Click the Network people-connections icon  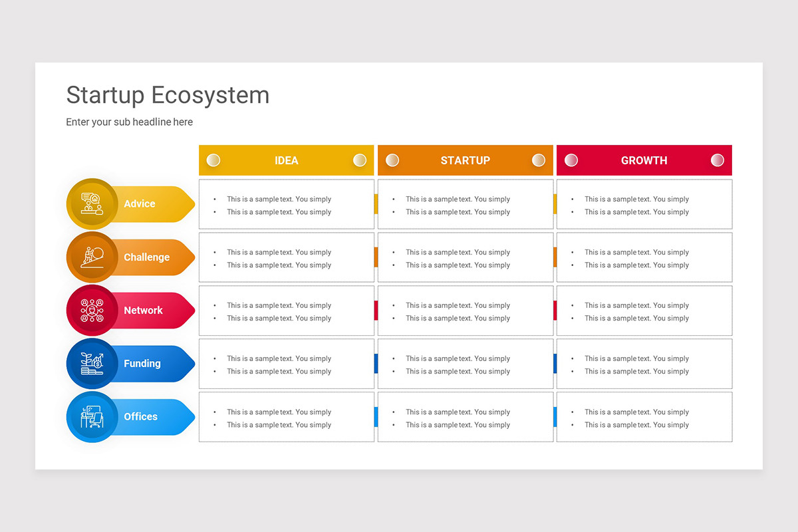pyautogui.click(x=92, y=311)
